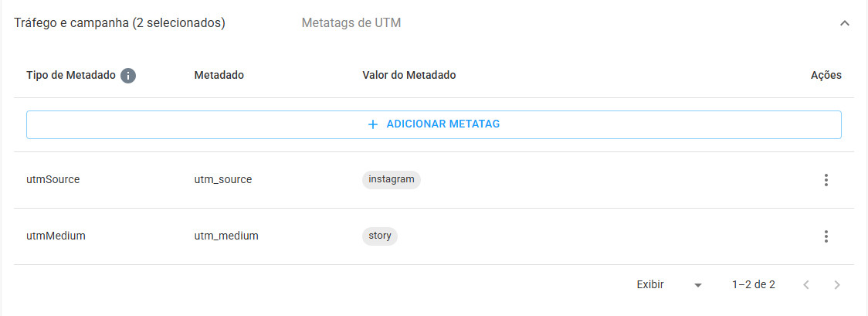The height and width of the screenshot is (316, 868).
Task: Click the Metatags de UTM label
Action: coord(351,23)
